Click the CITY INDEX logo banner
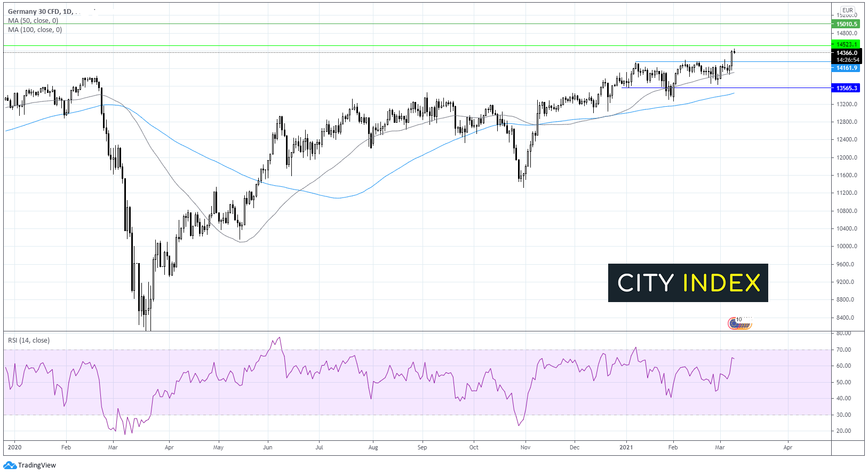The image size is (868, 475). [x=688, y=283]
